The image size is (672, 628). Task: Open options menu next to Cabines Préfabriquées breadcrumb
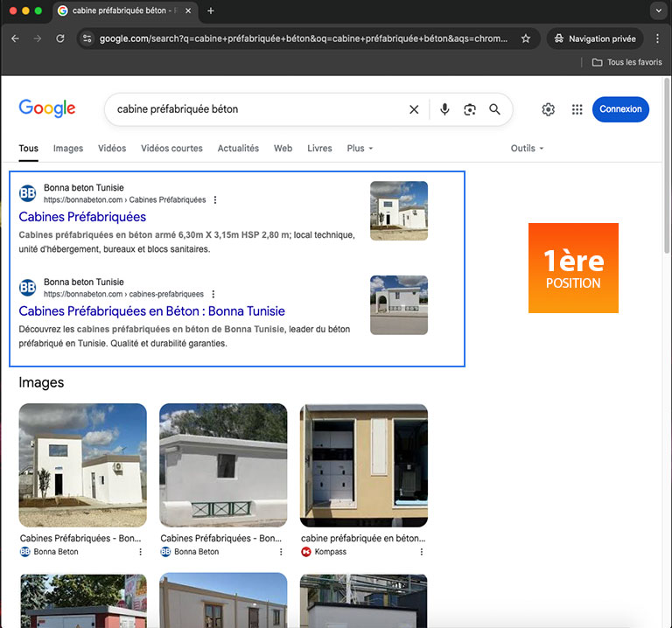215,200
